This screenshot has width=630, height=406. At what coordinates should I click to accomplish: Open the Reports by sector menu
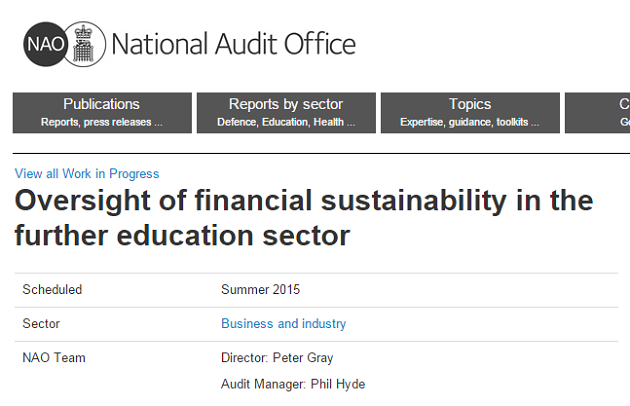[286, 113]
